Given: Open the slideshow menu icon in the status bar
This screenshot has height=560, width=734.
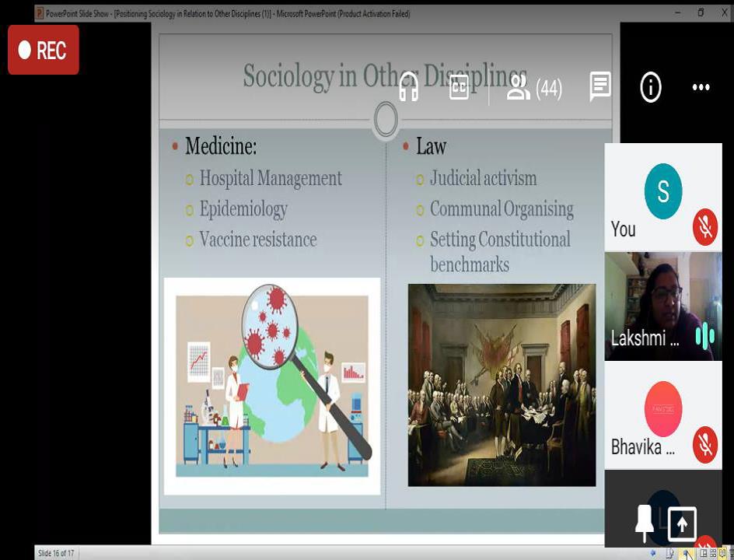Looking at the screenshot, I should pyautogui.click(x=670, y=553).
